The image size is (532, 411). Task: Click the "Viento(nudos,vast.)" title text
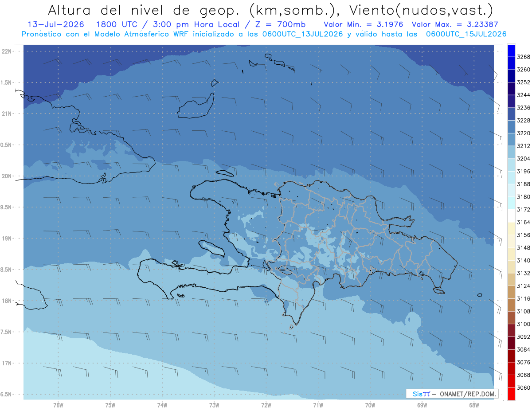422,10
